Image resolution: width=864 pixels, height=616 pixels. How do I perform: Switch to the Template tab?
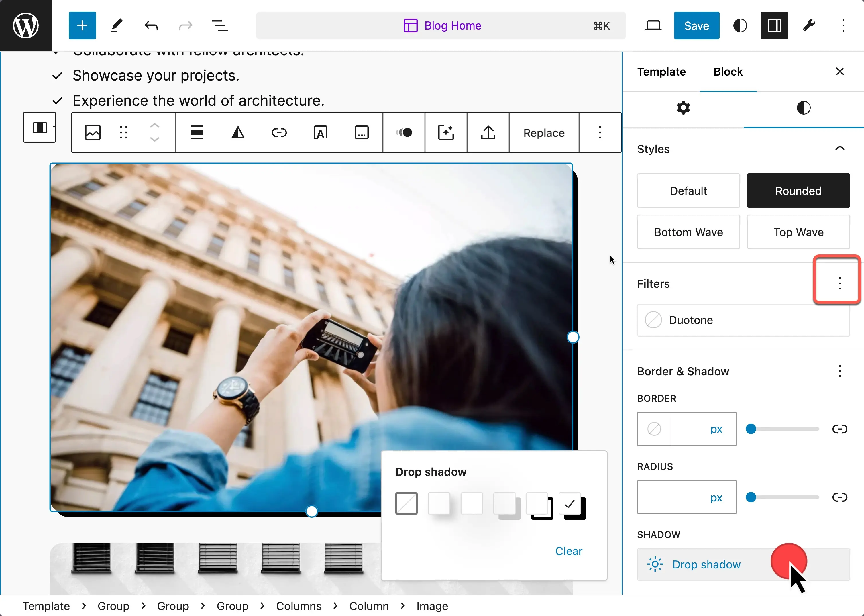coord(662,71)
